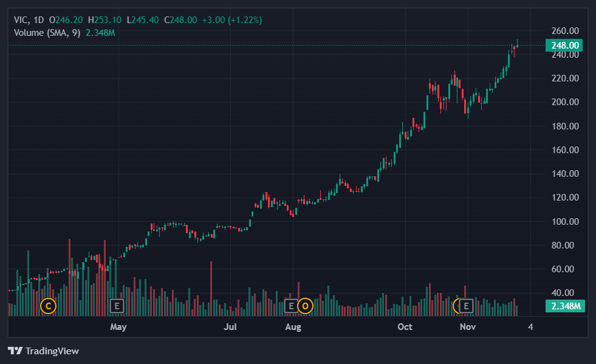596x364 pixels.
Task: Open the E earnings marker before August
Action: coord(291,306)
